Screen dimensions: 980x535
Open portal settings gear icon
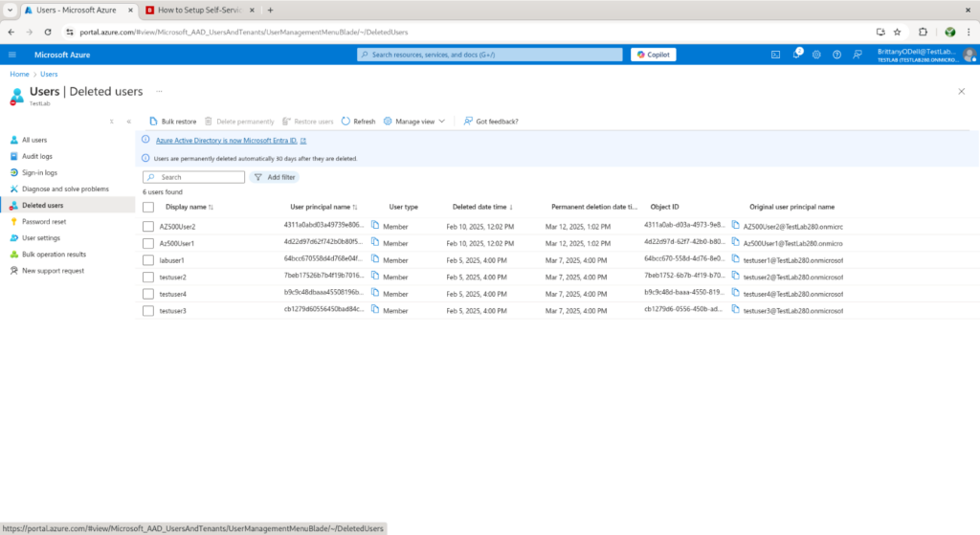point(816,55)
